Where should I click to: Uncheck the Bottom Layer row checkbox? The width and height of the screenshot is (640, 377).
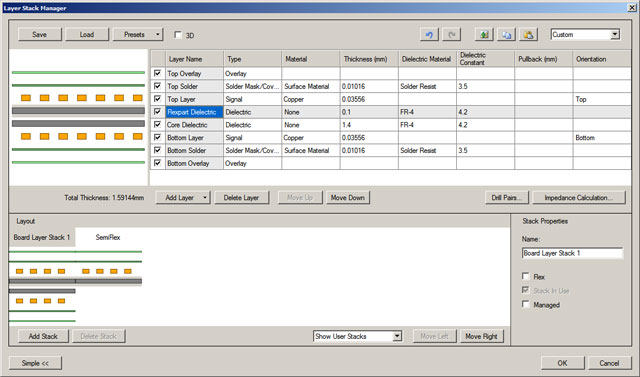click(x=158, y=137)
